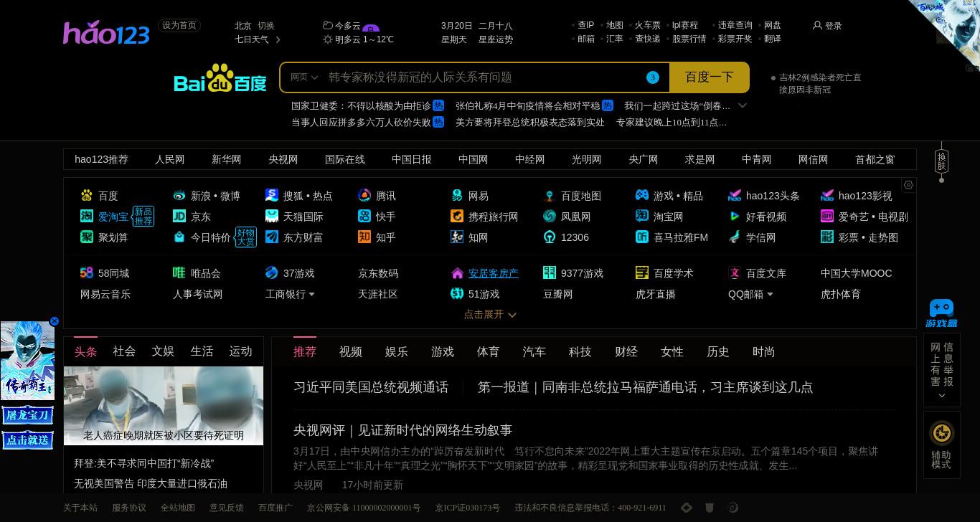
Task: Expand the hot news list chevron
Action: (743, 105)
